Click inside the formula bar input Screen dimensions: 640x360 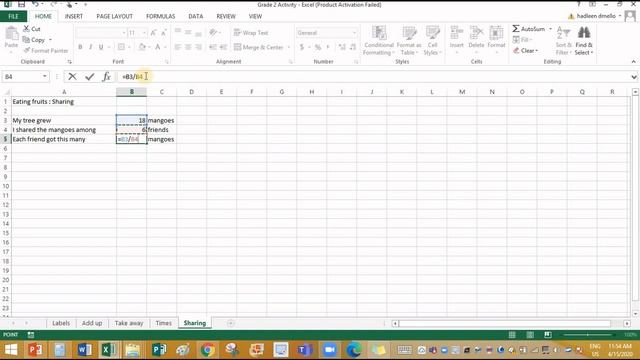[x=373, y=76]
